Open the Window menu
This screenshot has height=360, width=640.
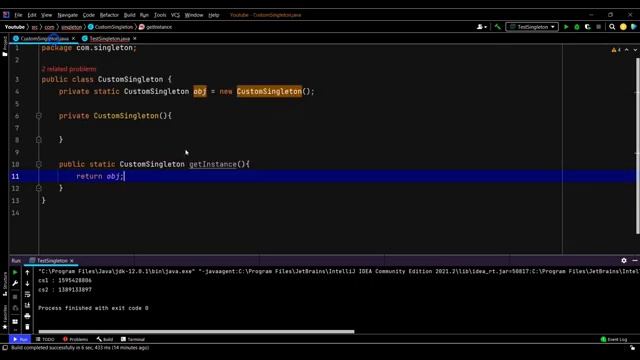(193, 15)
